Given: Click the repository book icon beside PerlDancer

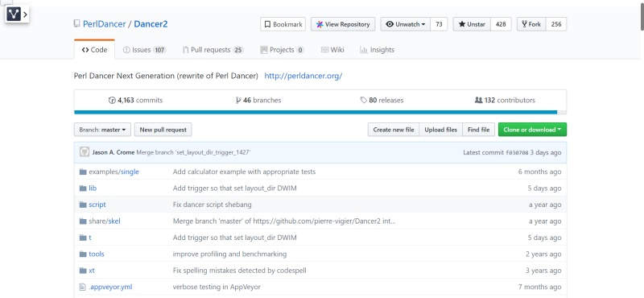Looking at the screenshot, I should coord(76,24).
